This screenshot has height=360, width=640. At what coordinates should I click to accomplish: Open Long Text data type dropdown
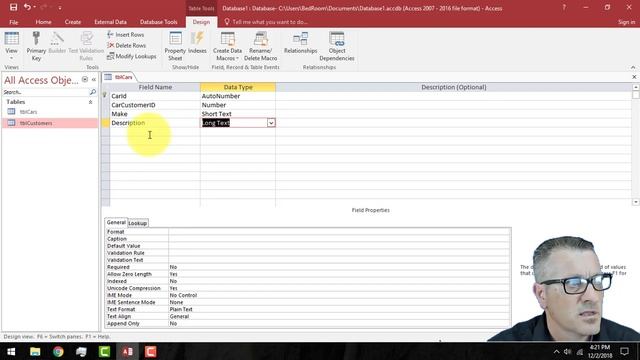(271, 123)
